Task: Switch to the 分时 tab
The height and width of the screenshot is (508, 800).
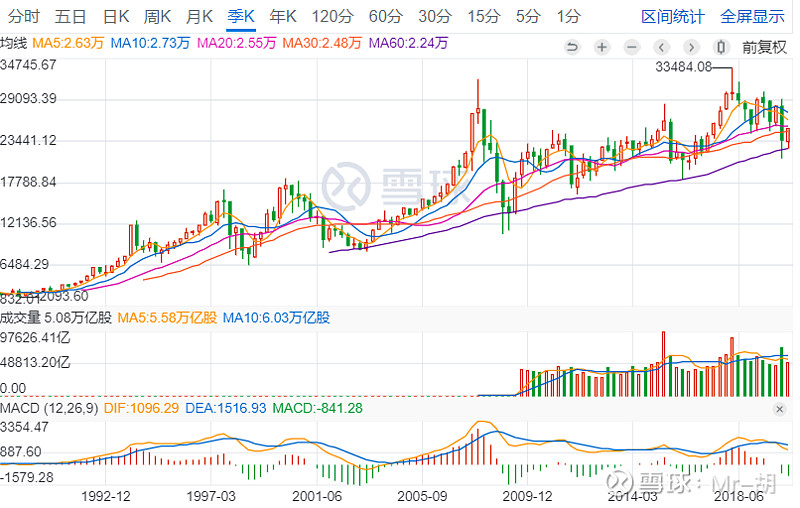Action: 24,16
